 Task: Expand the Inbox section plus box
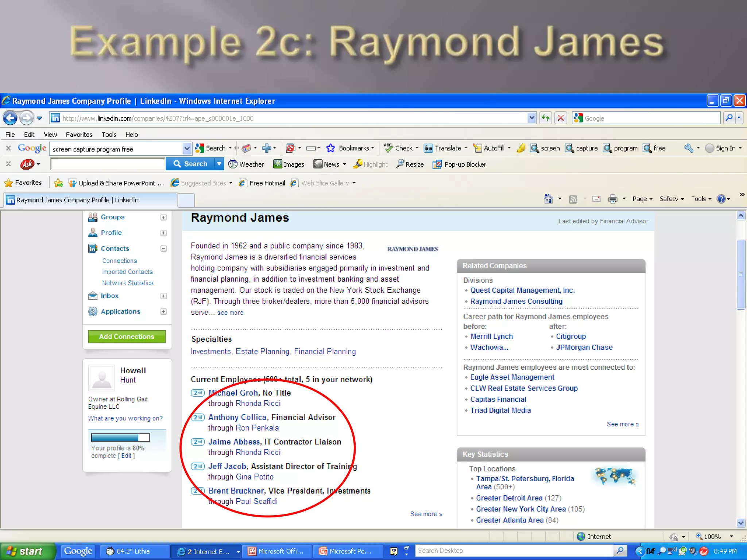(x=163, y=296)
